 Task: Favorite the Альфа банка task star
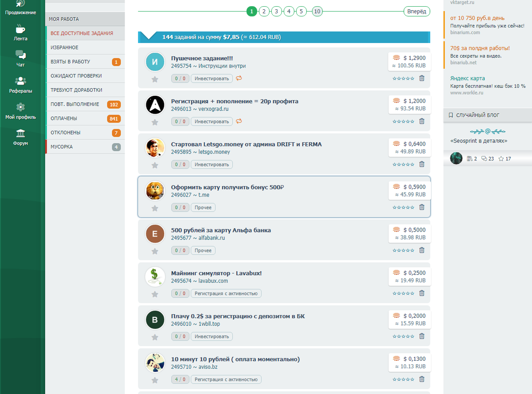pyautogui.click(x=155, y=251)
